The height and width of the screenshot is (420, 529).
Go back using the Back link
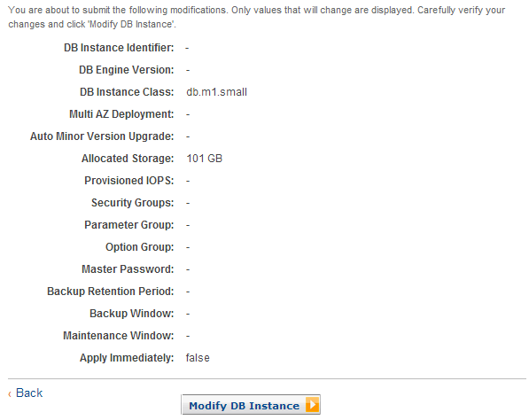29,393
